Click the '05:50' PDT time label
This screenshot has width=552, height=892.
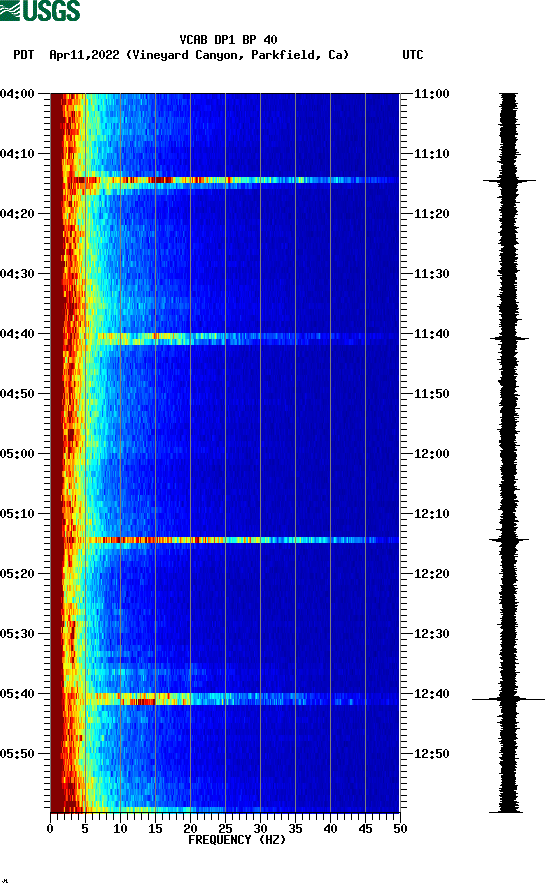(17, 754)
